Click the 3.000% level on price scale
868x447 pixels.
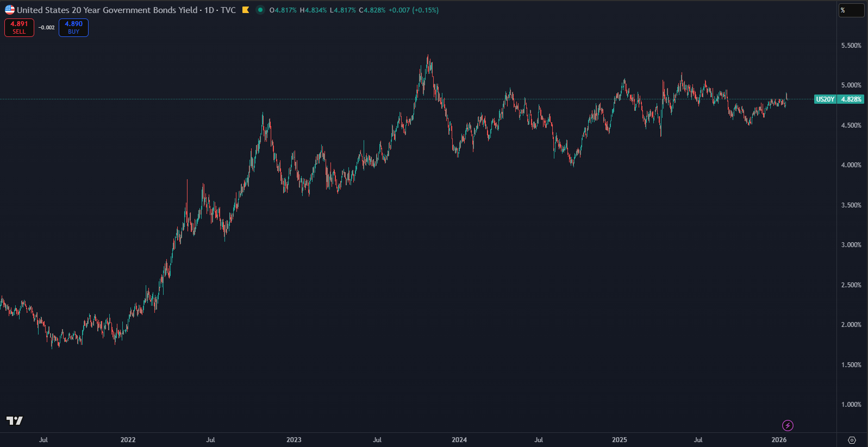[x=851, y=245]
